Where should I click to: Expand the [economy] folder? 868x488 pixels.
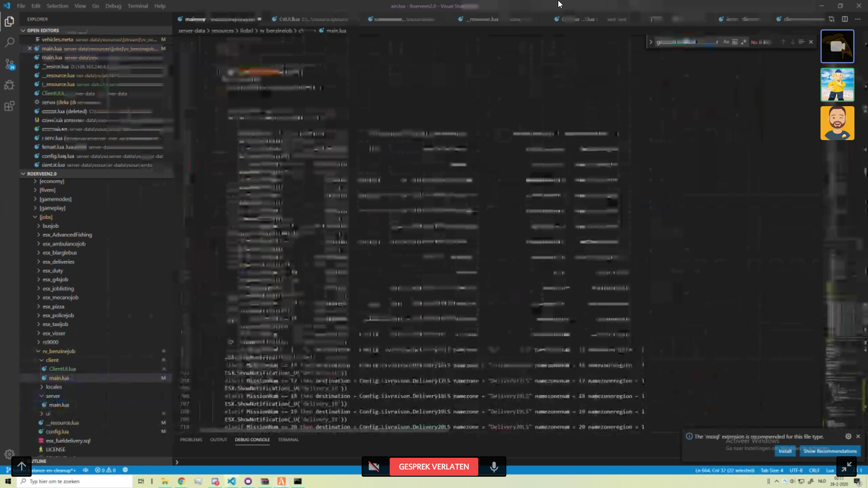[52, 181]
